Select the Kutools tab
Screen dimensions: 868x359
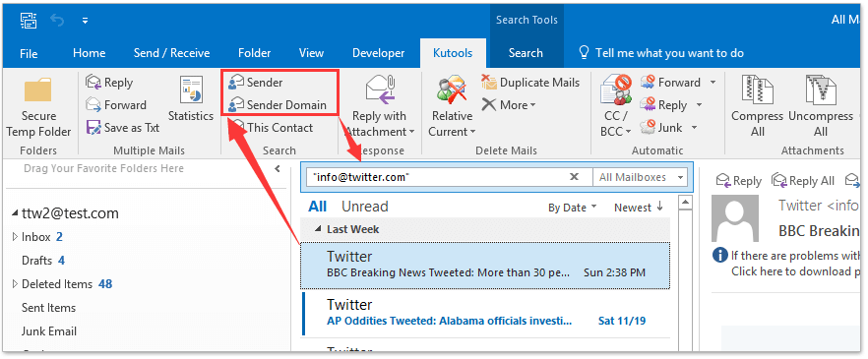tap(453, 53)
